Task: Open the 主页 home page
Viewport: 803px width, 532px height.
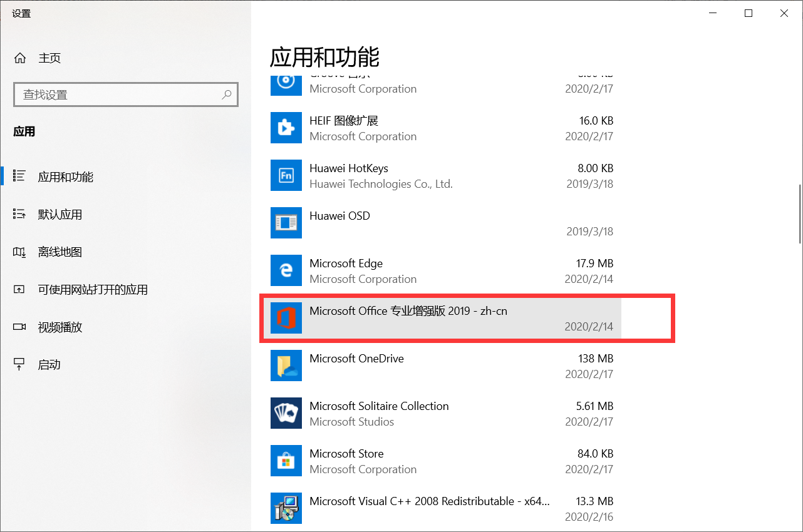Action: pyautogui.click(x=125, y=58)
